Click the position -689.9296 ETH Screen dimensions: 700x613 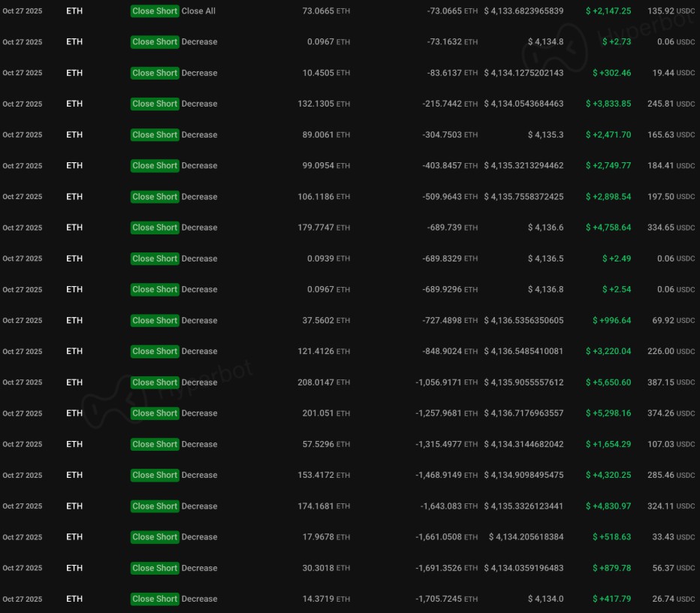point(450,289)
